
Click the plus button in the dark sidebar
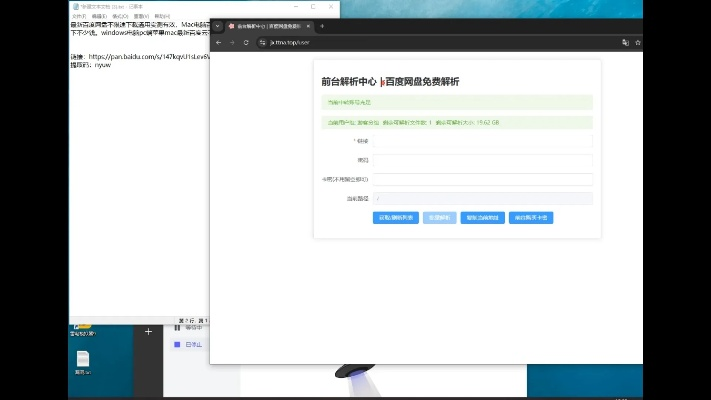pyautogui.click(x=148, y=332)
